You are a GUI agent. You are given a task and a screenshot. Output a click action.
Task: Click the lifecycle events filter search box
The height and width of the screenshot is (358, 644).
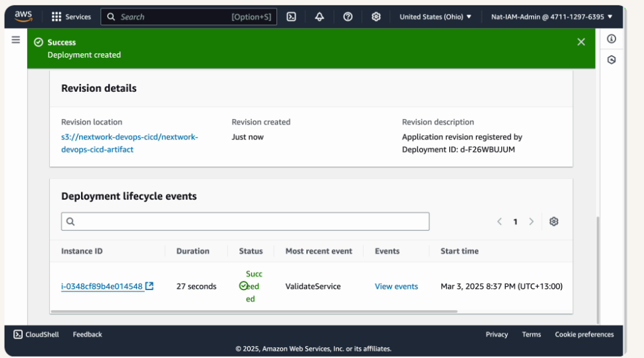pos(245,222)
